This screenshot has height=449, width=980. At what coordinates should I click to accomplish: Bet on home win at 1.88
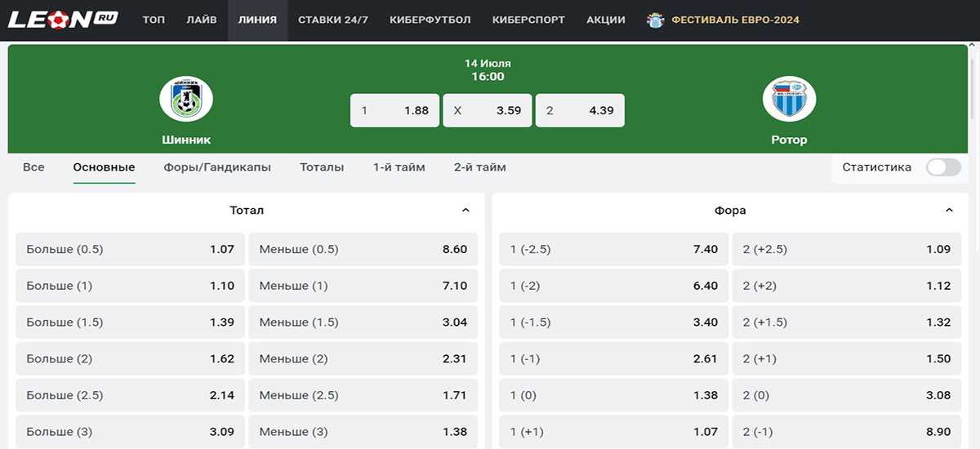coord(394,110)
